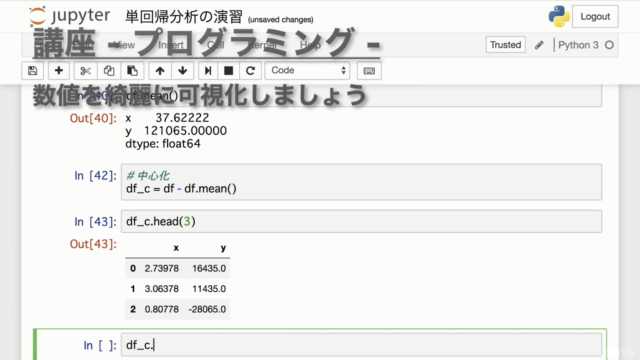640x360 pixels.
Task: Open command palette keyboard icon
Action: click(x=369, y=71)
